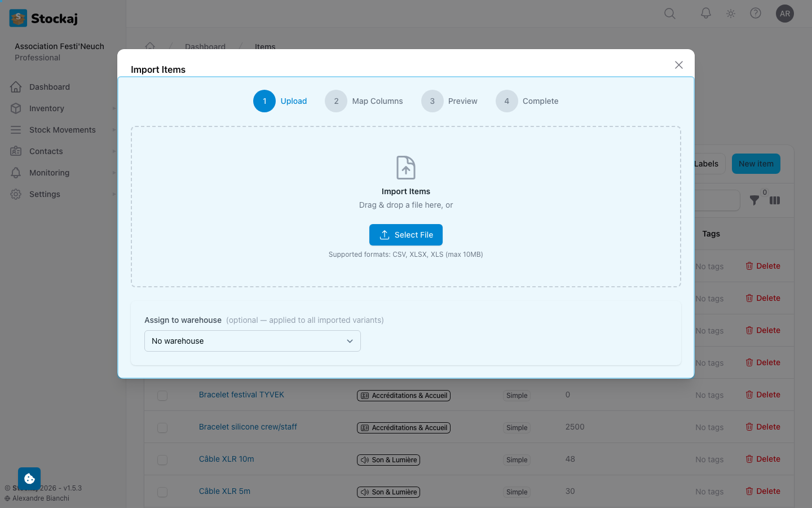The height and width of the screenshot is (508, 812).
Task: Open the Câble XLR 10m item link
Action: coord(227,459)
